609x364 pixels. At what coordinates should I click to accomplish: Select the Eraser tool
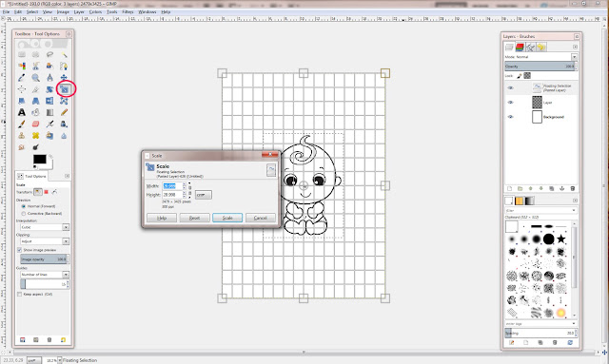click(36, 125)
